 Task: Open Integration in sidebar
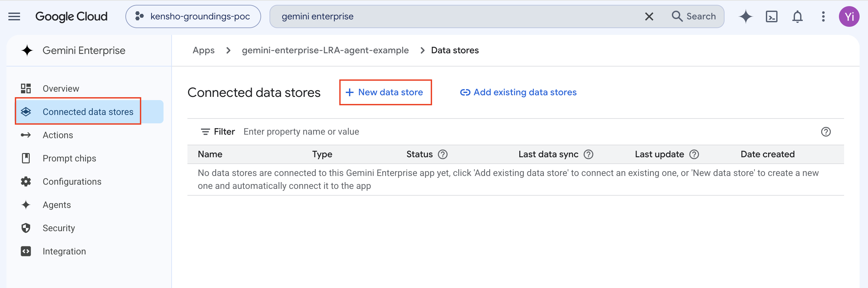pos(64,251)
